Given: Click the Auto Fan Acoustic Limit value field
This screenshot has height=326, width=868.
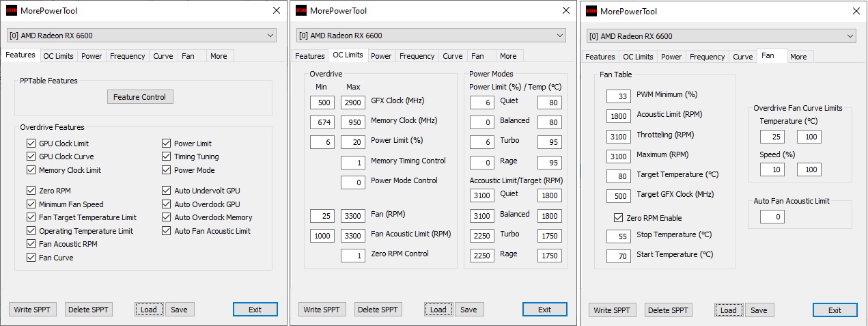Looking at the screenshot, I should pos(772,217).
